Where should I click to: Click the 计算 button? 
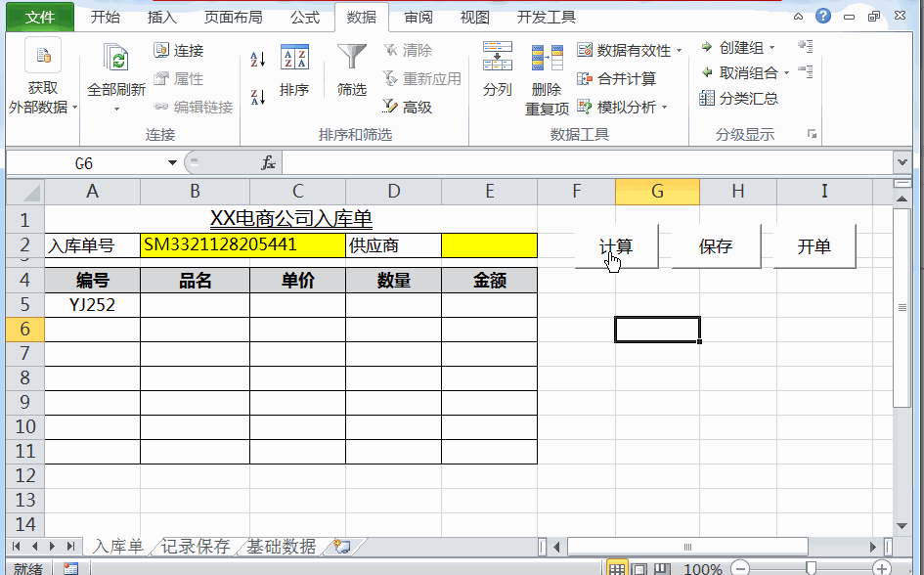point(616,246)
